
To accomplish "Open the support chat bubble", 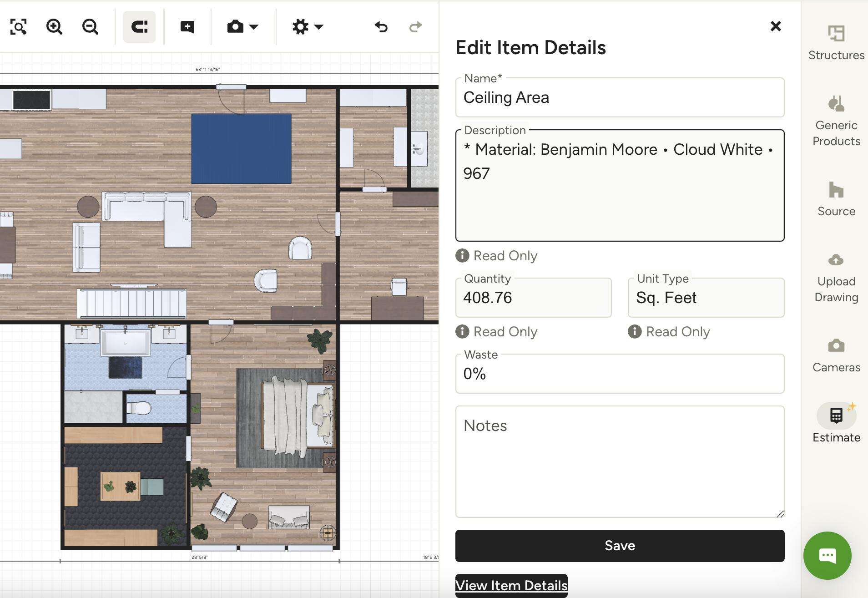I will (827, 555).
